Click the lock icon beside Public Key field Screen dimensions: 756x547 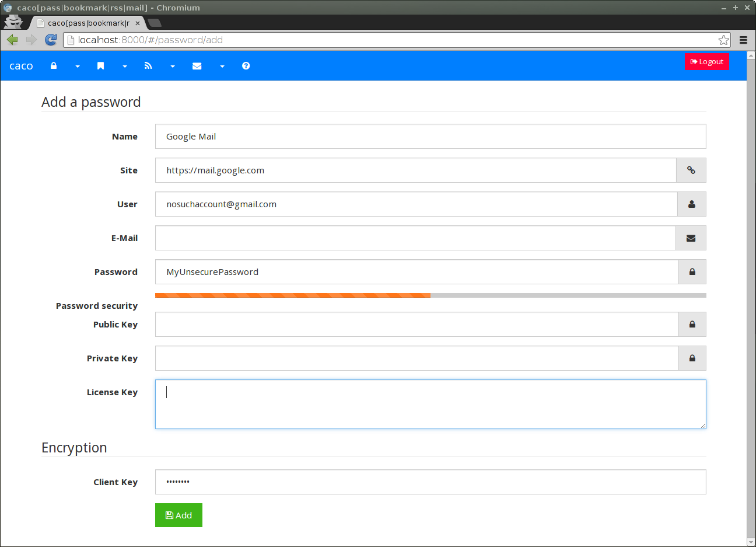click(x=692, y=324)
